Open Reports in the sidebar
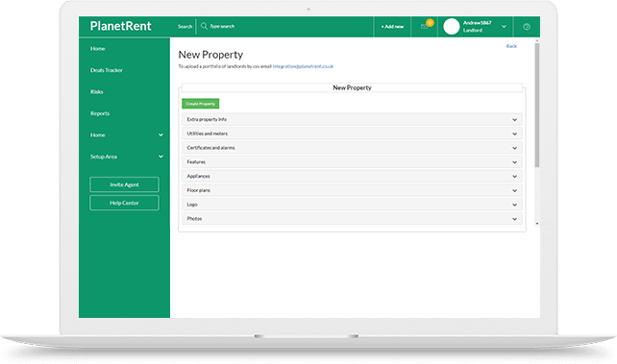This screenshot has height=364, width=617. click(x=100, y=113)
